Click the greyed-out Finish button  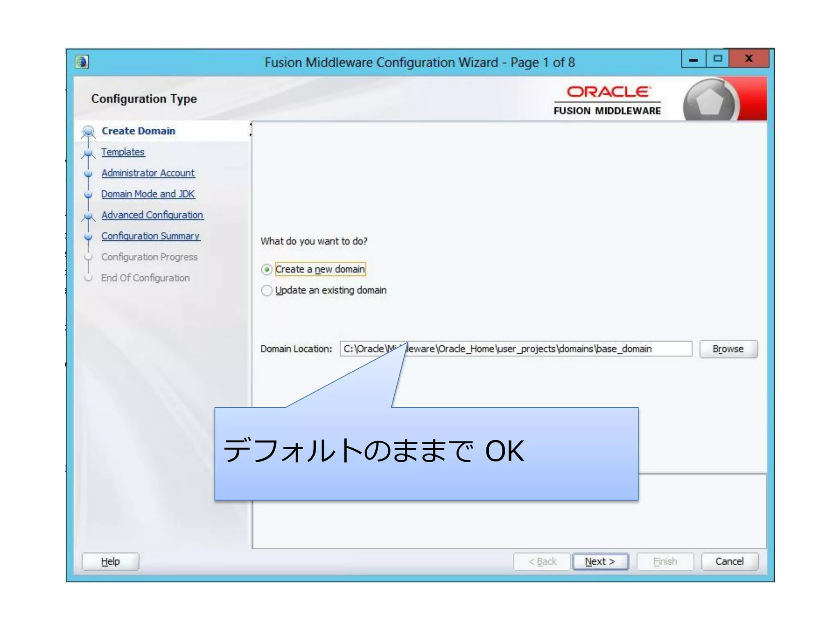click(x=665, y=561)
